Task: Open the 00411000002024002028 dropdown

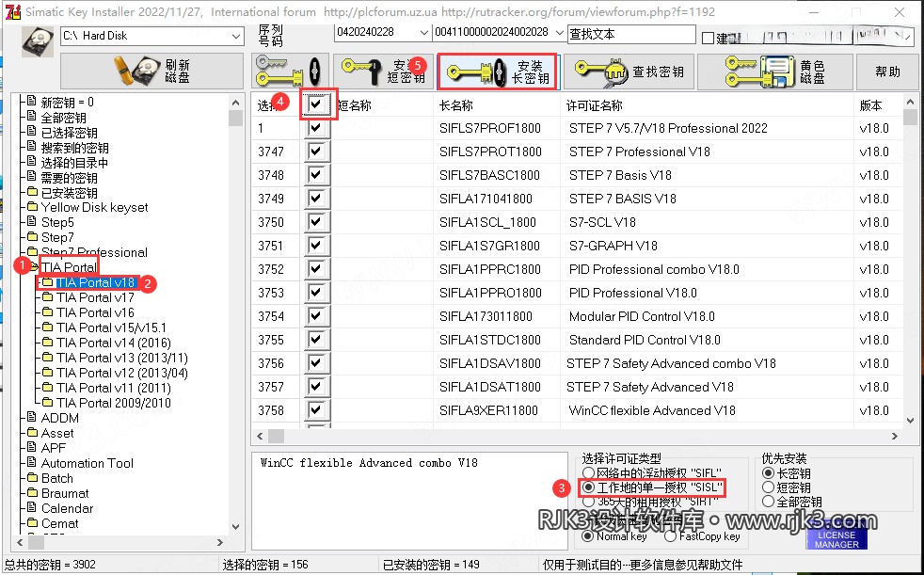Action: coord(559,33)
